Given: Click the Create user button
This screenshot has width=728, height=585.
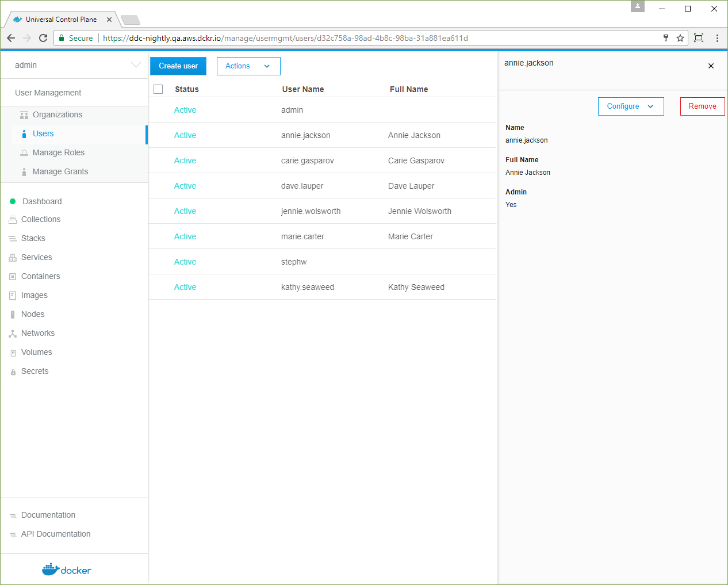Looking at the screenshot, I should click(x=178, y=66).
